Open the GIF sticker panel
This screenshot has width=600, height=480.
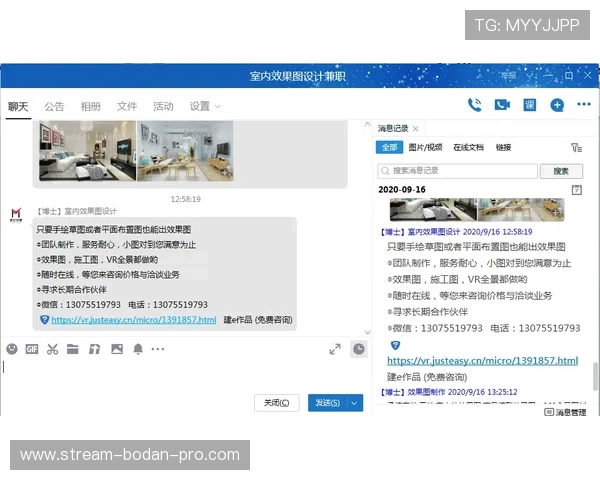pos(32,349)
